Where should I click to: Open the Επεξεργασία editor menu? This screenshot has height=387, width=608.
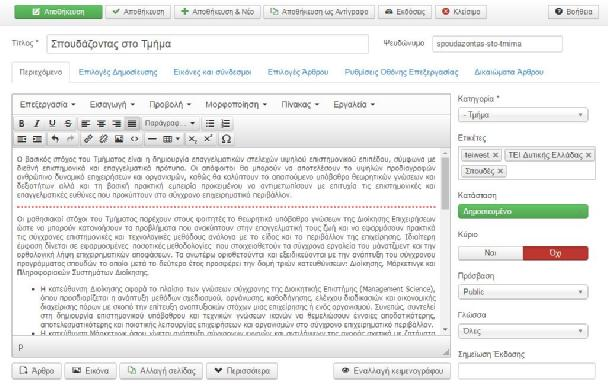coord(47,105)
